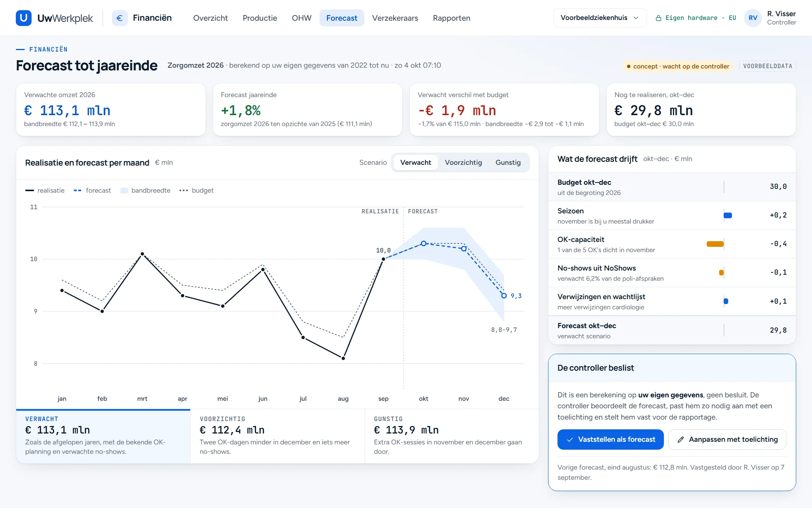Viewport: 812px width, 508px height.
Task: Click the orange OK-capaciteit driver bar
Action: tap(715, 244)
